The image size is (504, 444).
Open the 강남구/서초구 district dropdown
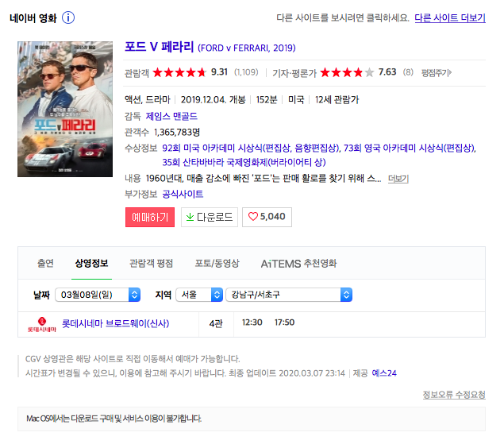pyautogui.click(x=289, y=295)
